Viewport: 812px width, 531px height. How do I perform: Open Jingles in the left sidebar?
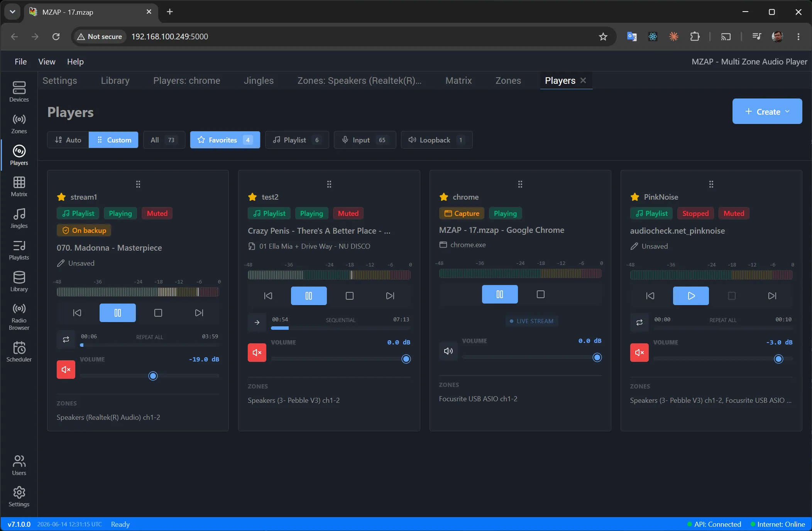coord(19,218)
